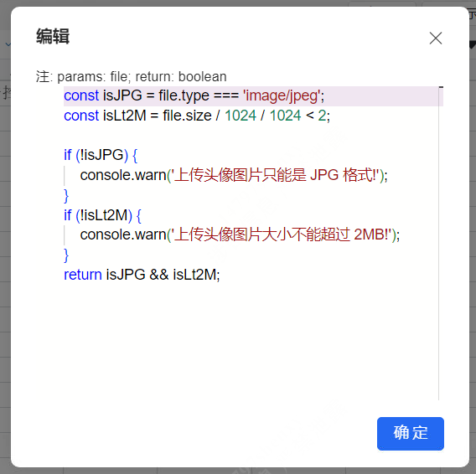Click the line 'const isLt2M = file.size'
Viewport: 476px width, 474px height.
197,116
